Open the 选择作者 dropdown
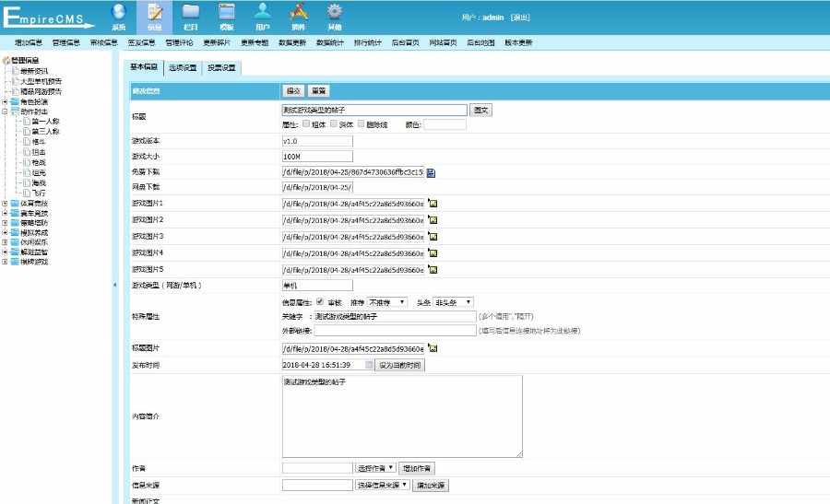Screen dimensions: 830x504 (375, 469)
